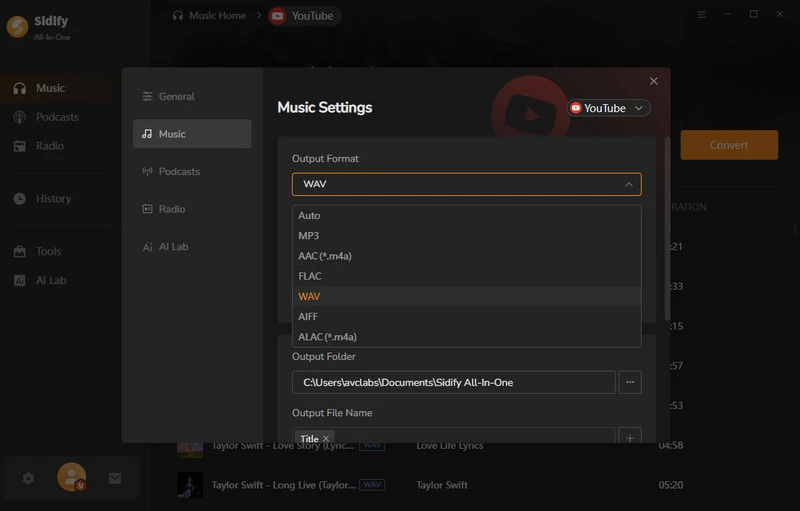Open the user account avatar
This screenshot has width=800, height=511.
pos(71,477)
